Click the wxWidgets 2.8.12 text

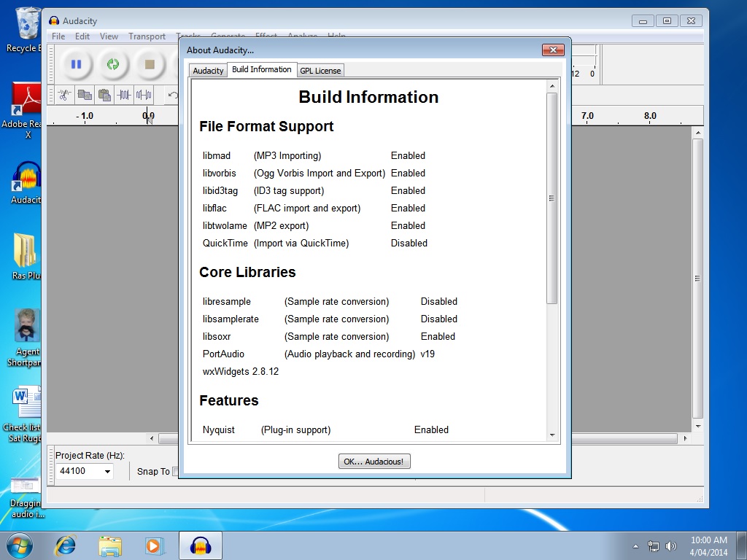tap(241, 371)
